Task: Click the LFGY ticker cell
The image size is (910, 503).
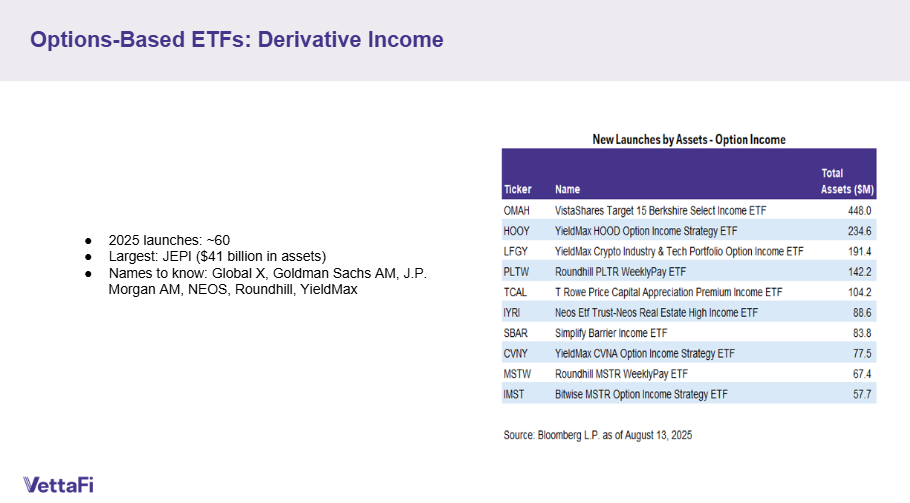Action: pyautogui.click(x=516, y=251)
